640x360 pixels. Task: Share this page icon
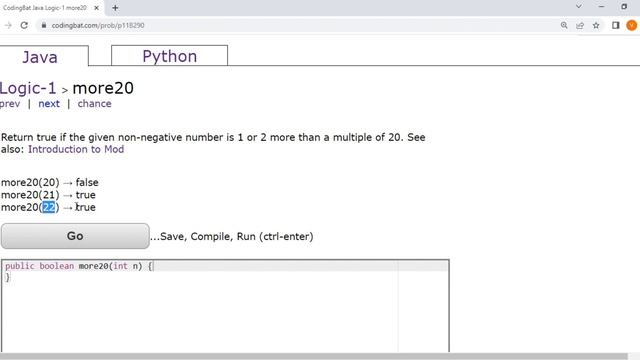[580, 25]
